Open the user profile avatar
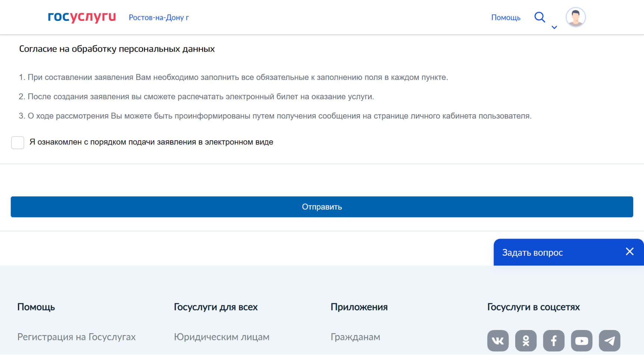This screenshot has height=355, width=644. 575,17
